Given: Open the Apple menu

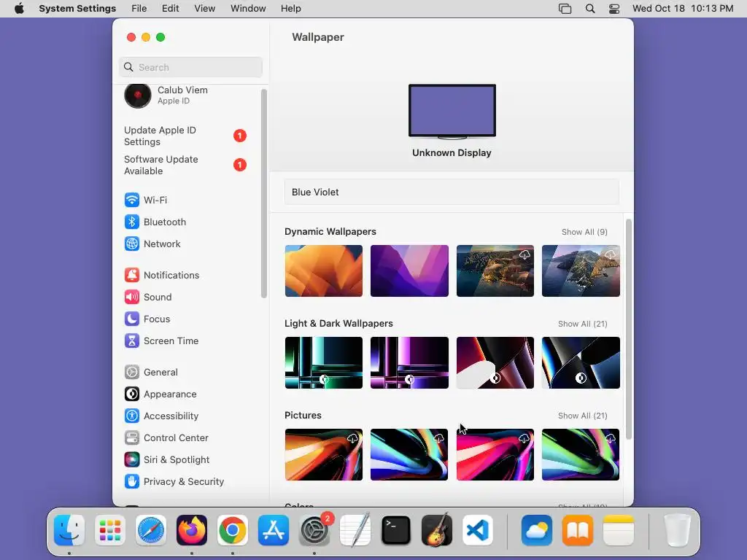Looking at the screenshot, I should click(19, 9).
